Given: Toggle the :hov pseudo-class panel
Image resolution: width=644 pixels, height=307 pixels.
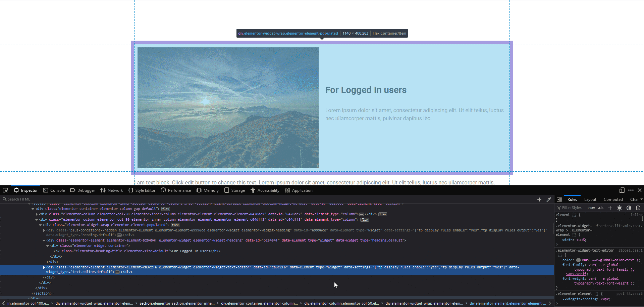Looking at the screenshot, I should [x=591, y=208].
